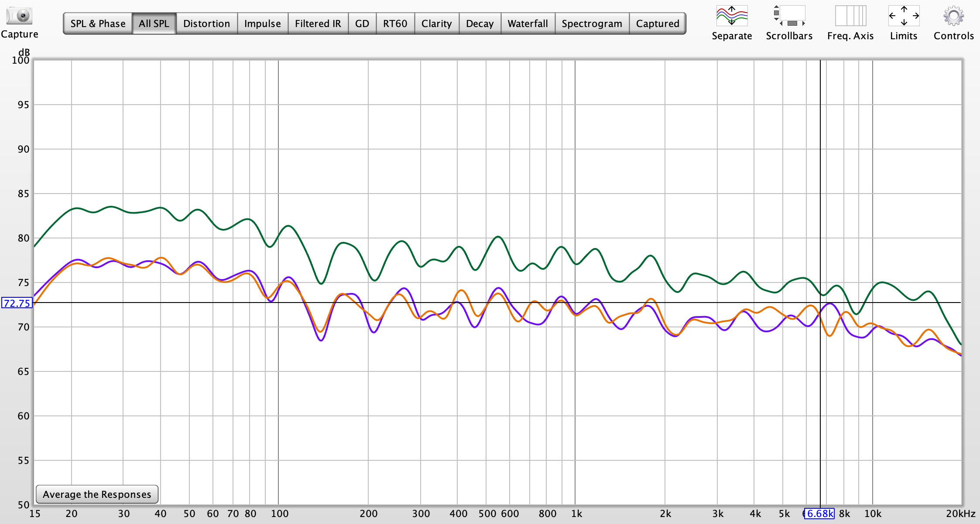Viewport: 980px width, 524px height.
Task: Open the Controls gear icon
Action: 953,16
